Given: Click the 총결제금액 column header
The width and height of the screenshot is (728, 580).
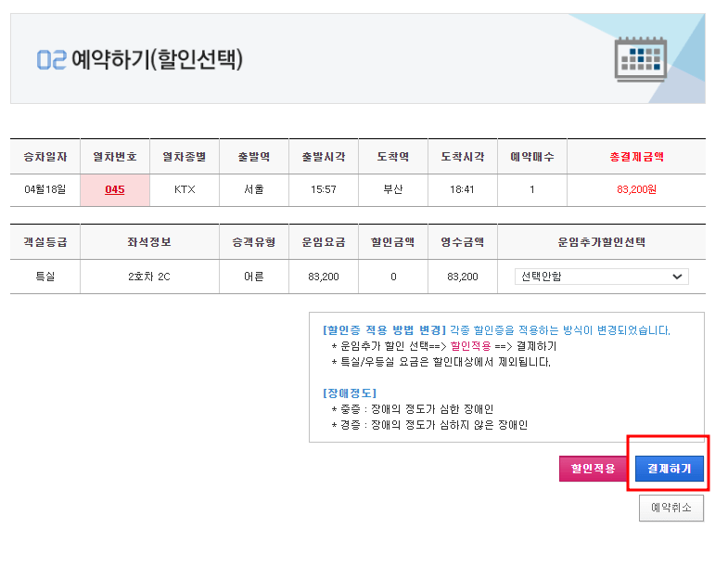Looking at the screenshot, I should click(x=636, y=157).
